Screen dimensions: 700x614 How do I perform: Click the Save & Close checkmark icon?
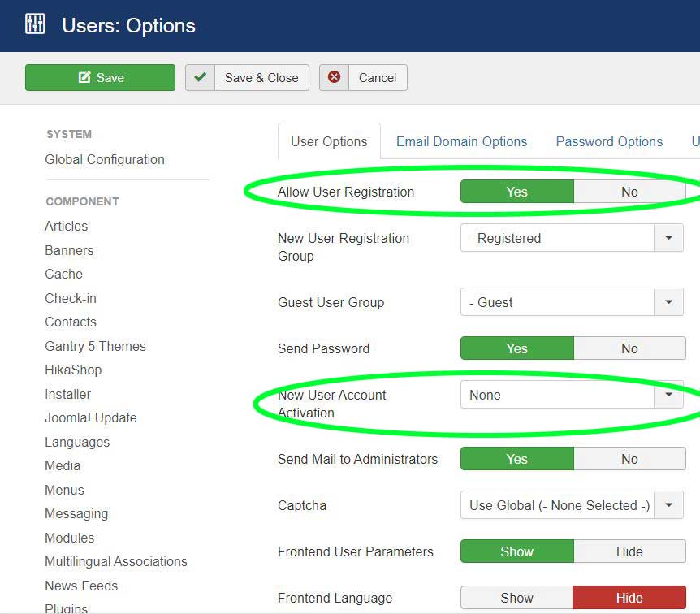[200, 78]
